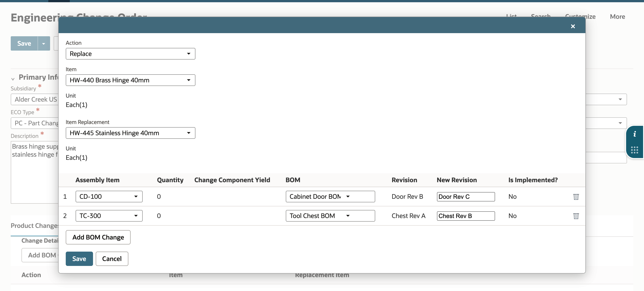Open the Cabinet Door BOM dropdown
644x291 pixels.
[x=330, y=196]
